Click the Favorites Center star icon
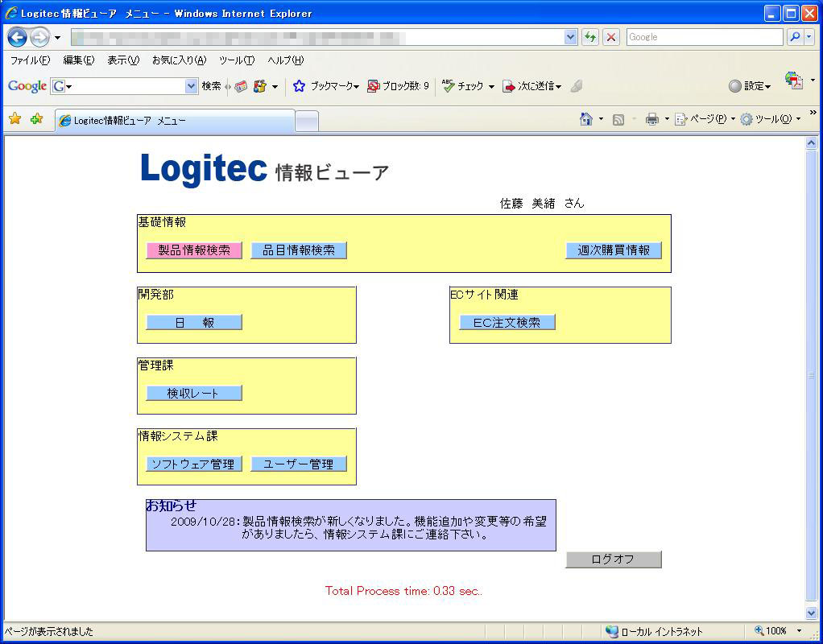 (15, 119)
